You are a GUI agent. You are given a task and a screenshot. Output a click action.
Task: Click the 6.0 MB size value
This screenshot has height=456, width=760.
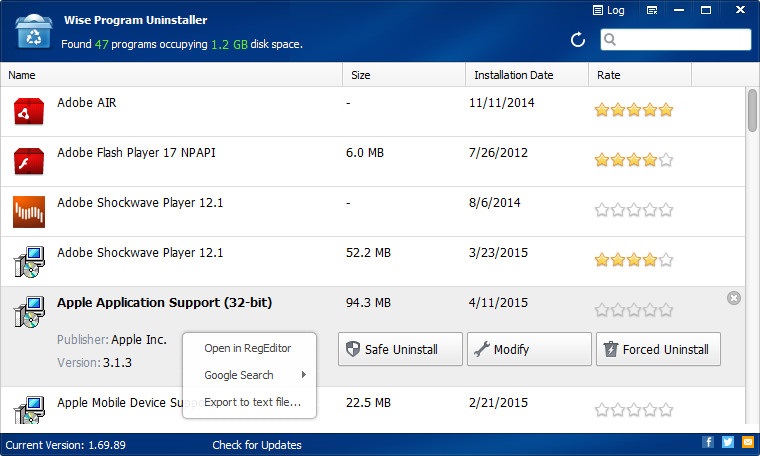point(365,153)
